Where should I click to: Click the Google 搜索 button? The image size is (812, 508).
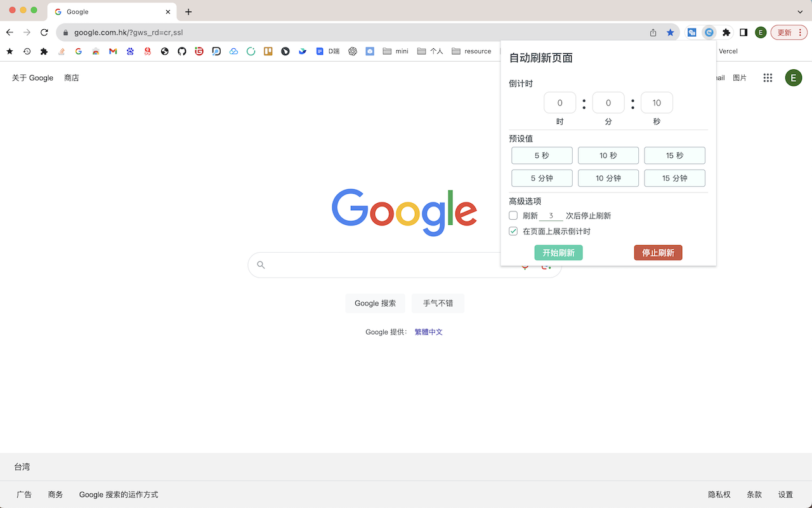click(x=375, y=303)
